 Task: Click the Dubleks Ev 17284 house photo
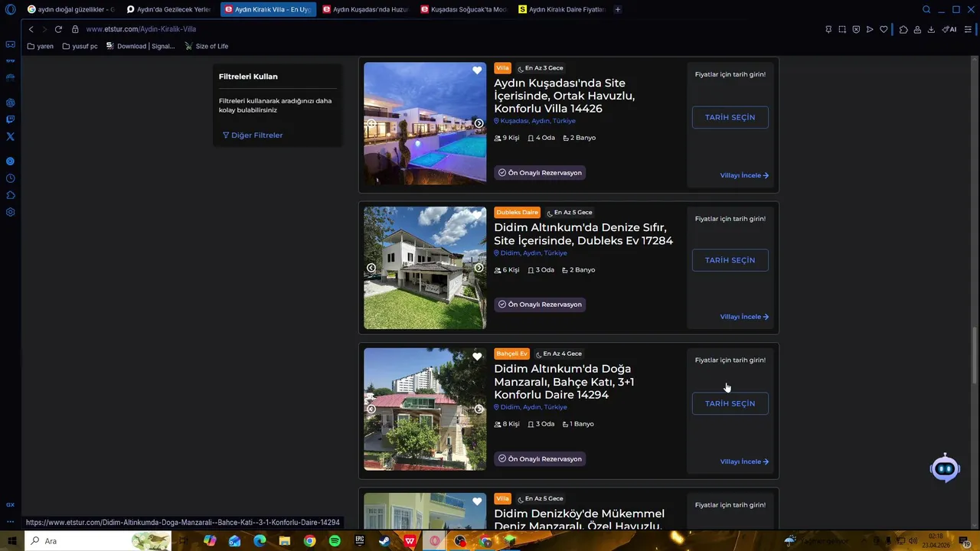(x=425, y=268)
